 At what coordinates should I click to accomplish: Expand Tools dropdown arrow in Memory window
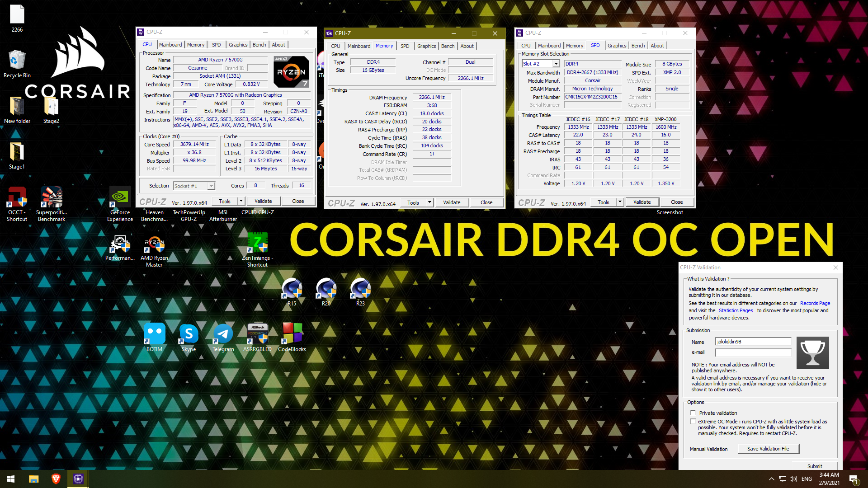(x=429, y=202)
